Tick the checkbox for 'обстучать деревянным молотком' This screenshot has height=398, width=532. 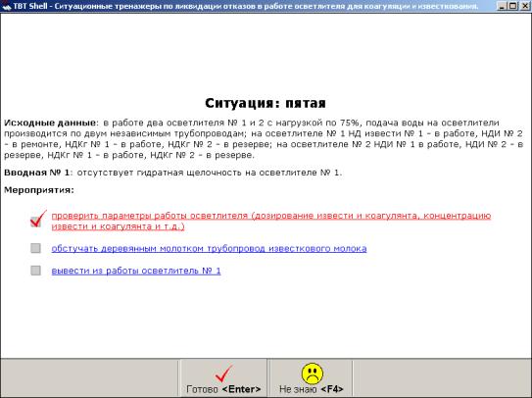(35, 248)
